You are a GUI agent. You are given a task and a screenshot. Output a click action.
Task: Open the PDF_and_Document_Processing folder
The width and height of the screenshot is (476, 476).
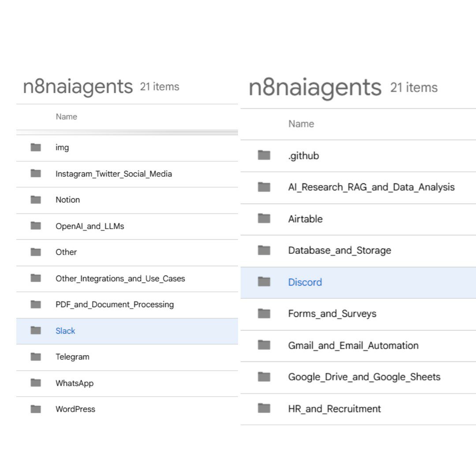coord(114,305)
